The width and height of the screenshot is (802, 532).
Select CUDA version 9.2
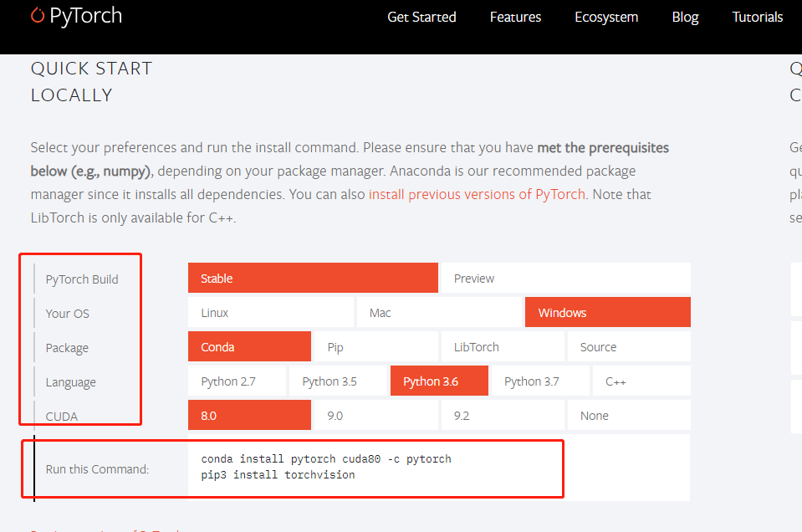point(503,416)
